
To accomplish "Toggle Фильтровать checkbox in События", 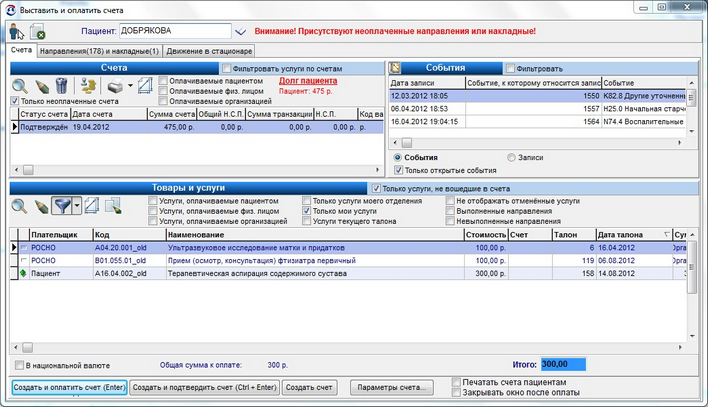I will click(x=510, y=69).
